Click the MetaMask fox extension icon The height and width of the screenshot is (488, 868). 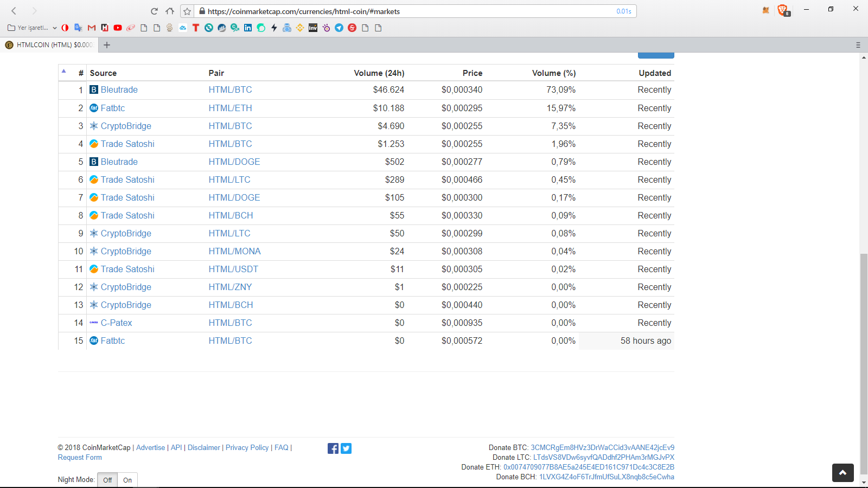coord(766,10)
